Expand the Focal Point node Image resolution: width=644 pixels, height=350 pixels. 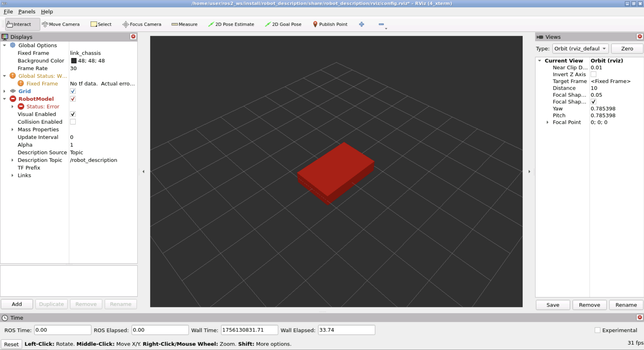point(547,122)
